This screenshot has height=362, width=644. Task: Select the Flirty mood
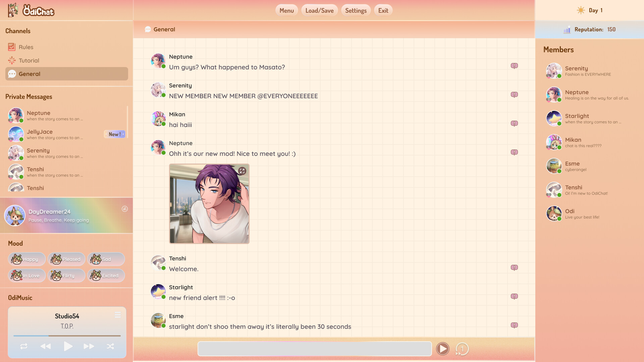click(66, 276)
